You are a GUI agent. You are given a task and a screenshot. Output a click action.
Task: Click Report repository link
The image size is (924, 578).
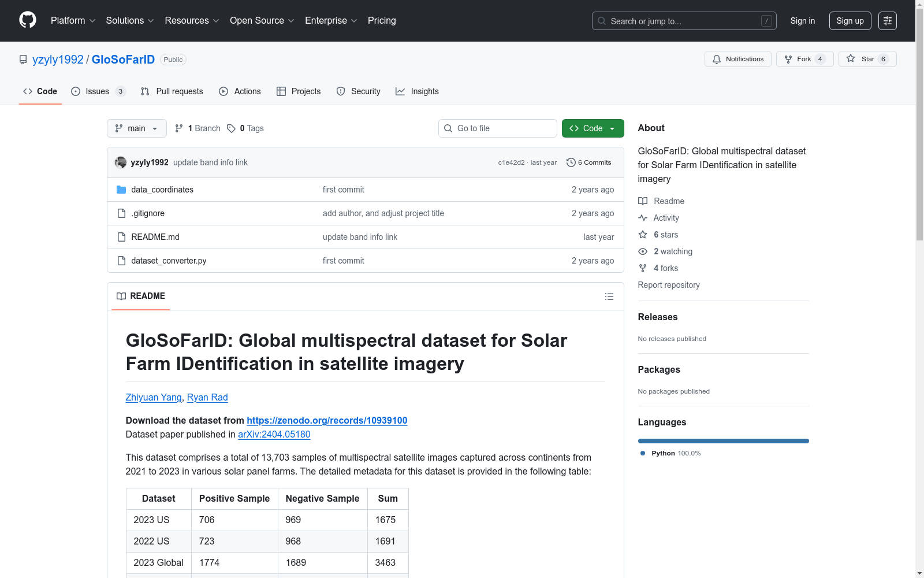[x=669, y=285]
